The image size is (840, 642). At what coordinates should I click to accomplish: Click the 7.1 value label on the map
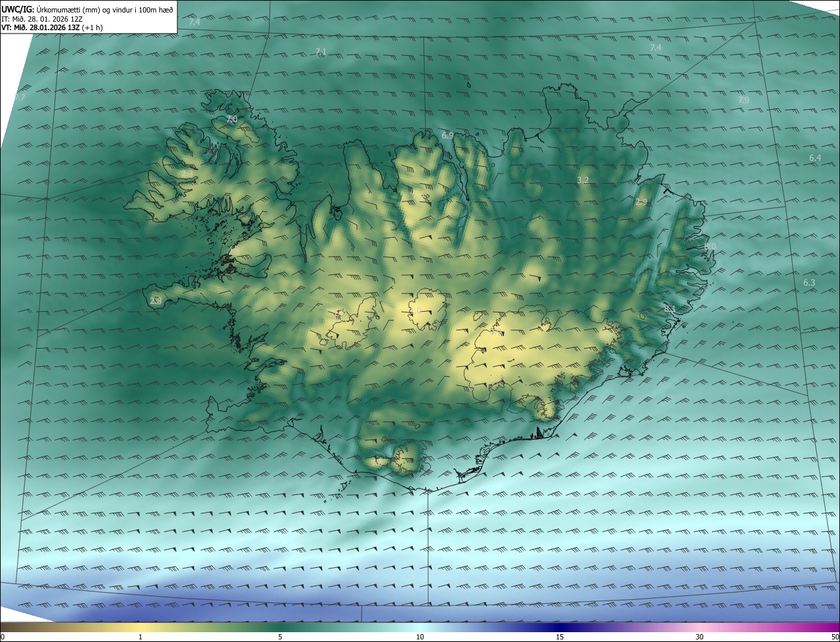click(320, 51)
